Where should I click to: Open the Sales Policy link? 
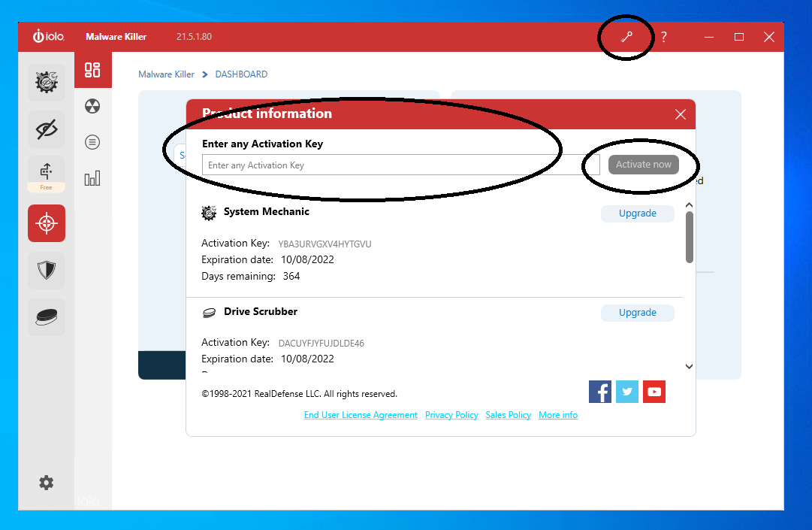508,415
